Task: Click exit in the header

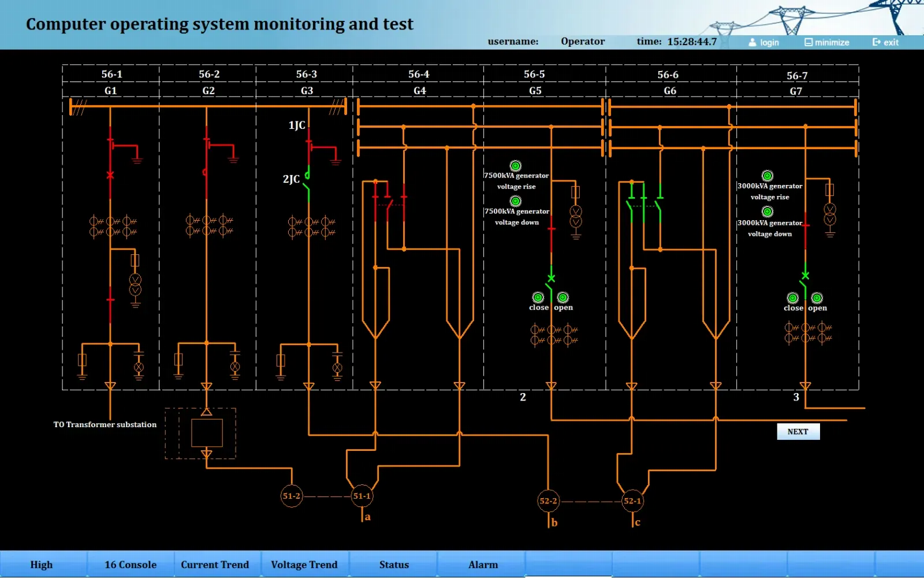Action: pos(885,42)
